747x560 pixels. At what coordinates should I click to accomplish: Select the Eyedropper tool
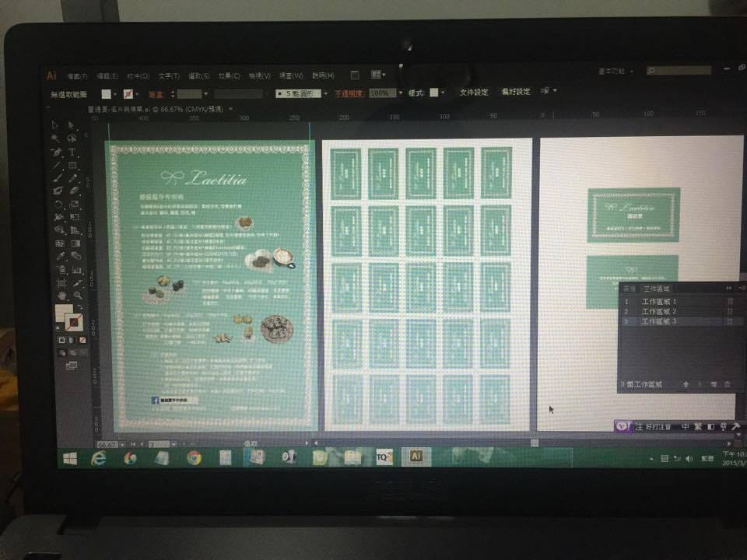[x=60, y=256]
